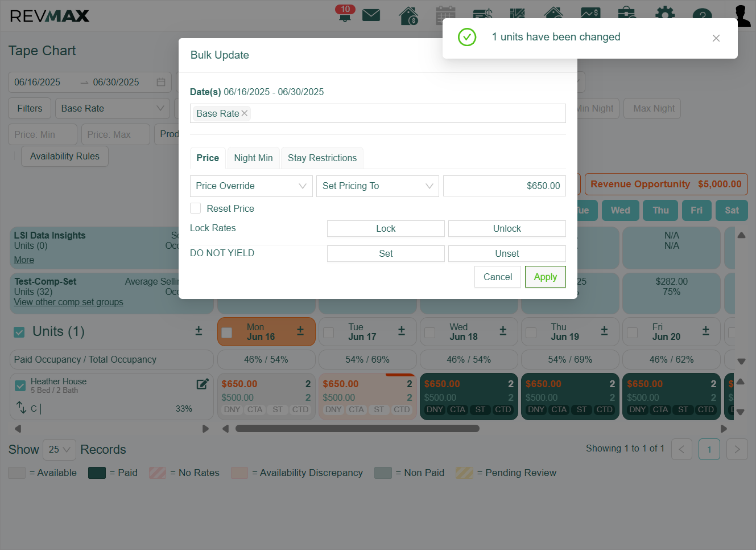
Task: Click Set for DO NOT YIELD
Action: click(x=386, y=253)
